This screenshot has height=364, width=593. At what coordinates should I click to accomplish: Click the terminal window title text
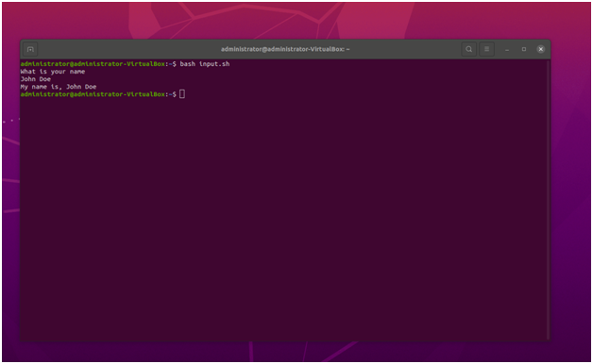(x=285, y=49)
